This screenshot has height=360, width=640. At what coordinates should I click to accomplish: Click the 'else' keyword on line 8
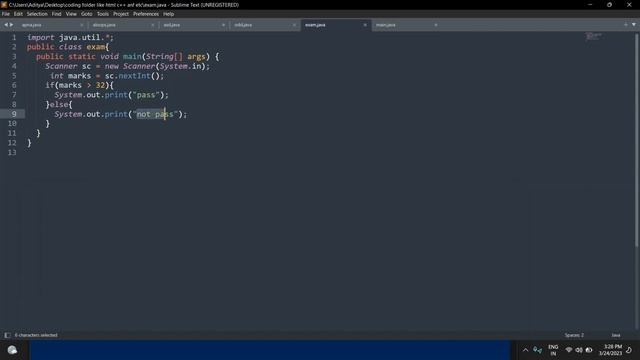59,104
